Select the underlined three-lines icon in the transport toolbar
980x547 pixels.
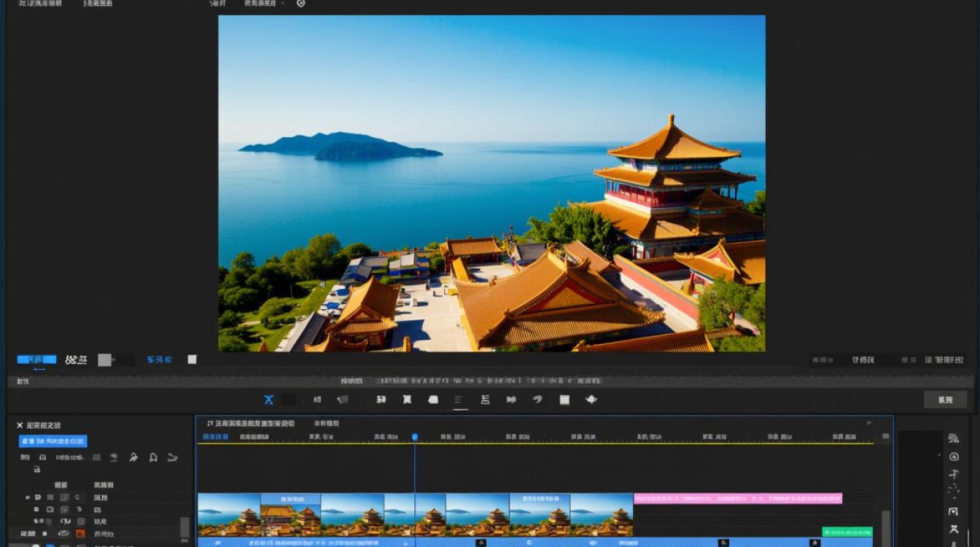(x=459, y=400)
